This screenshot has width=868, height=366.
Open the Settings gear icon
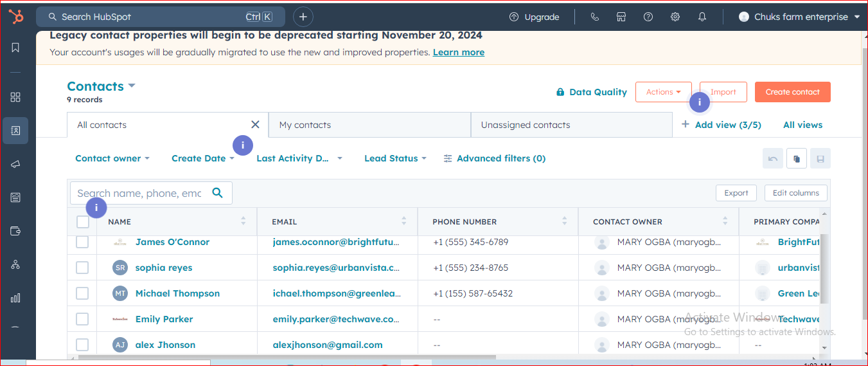point(675,17)
